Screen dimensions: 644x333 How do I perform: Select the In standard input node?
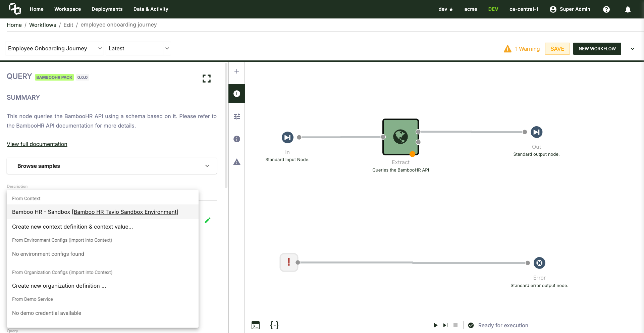pyautogui.click(x=287, y=137)
